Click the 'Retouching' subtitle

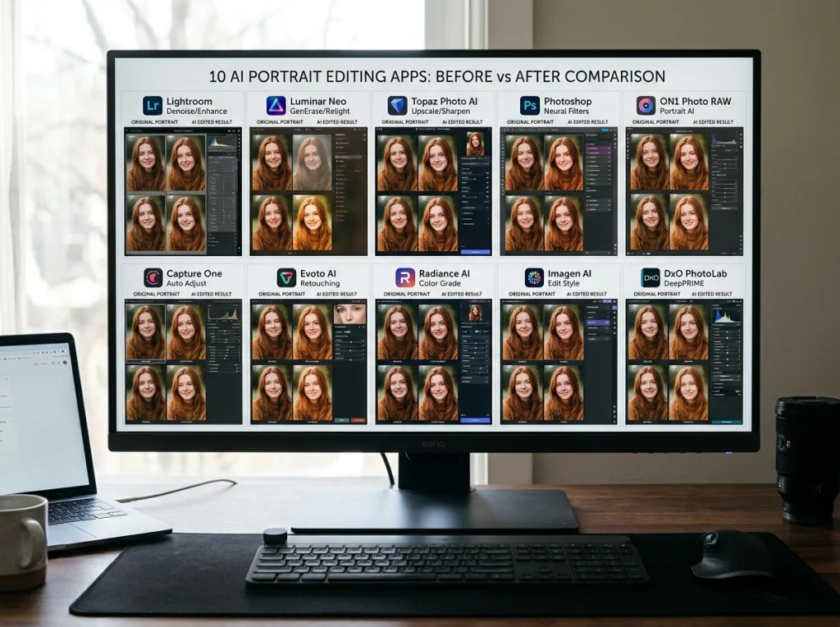point(320,283)
